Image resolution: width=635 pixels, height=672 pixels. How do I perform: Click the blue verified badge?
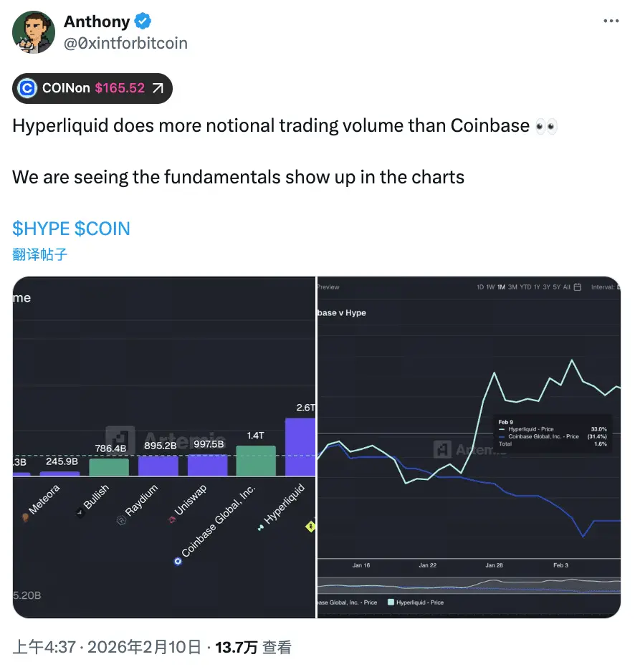143,21
